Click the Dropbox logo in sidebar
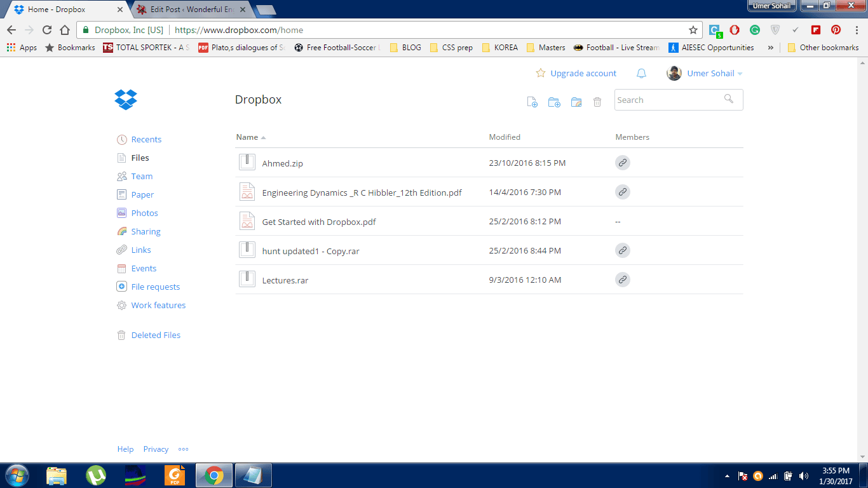This screenshot has height=488, width=868. pyautogui.click(x=126, y=100)
